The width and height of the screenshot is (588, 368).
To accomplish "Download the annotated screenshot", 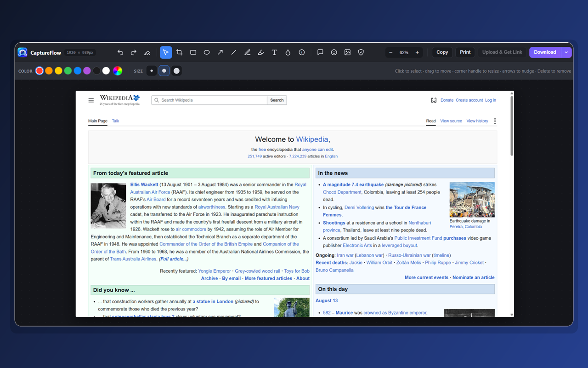I will [x=545, y=52].
